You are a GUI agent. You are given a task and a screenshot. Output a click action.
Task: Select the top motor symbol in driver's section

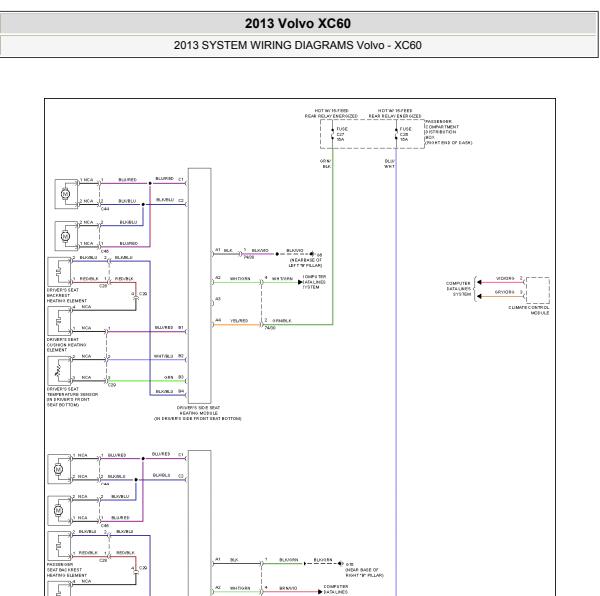pos(66,194)
